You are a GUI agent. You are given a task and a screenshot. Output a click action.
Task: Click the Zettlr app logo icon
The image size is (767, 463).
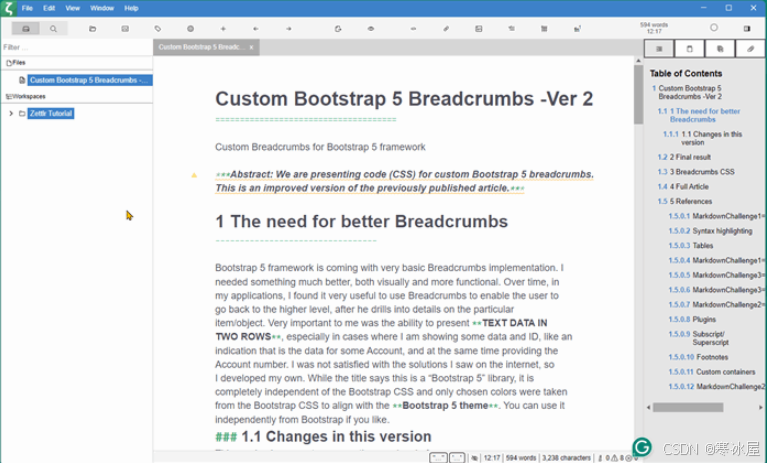click(8, 8)
